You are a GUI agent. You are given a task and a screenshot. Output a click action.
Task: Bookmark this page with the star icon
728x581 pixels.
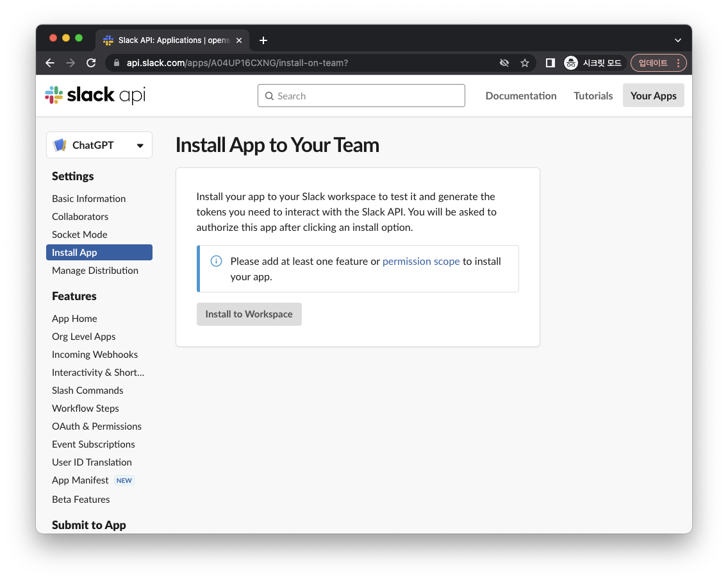click(x=525, y=63)
